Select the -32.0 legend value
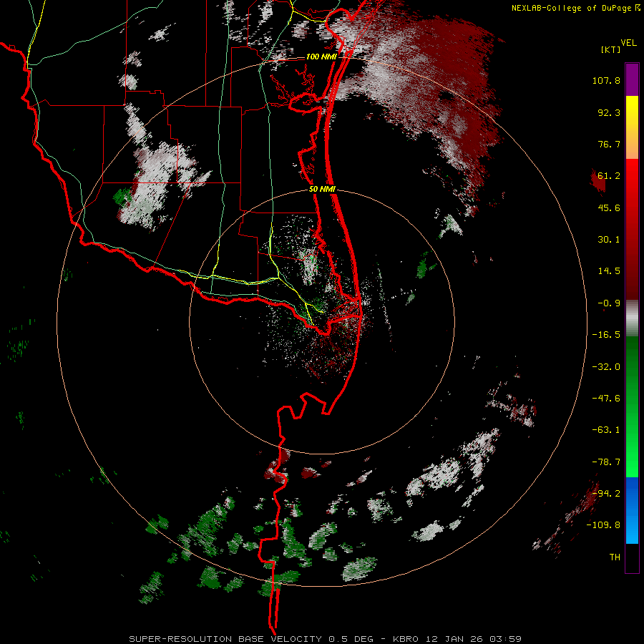Viewport: 644px width, 644px height. click(x=606, y=367)
